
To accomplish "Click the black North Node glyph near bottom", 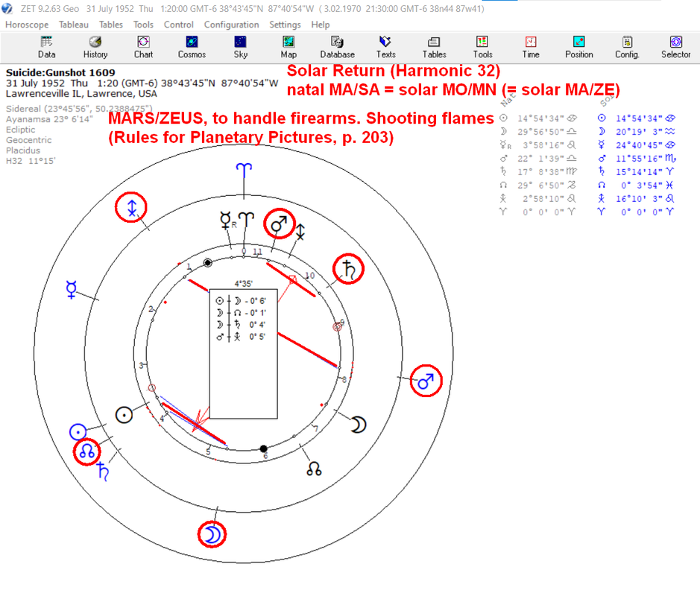I will (x=314, y=469).
